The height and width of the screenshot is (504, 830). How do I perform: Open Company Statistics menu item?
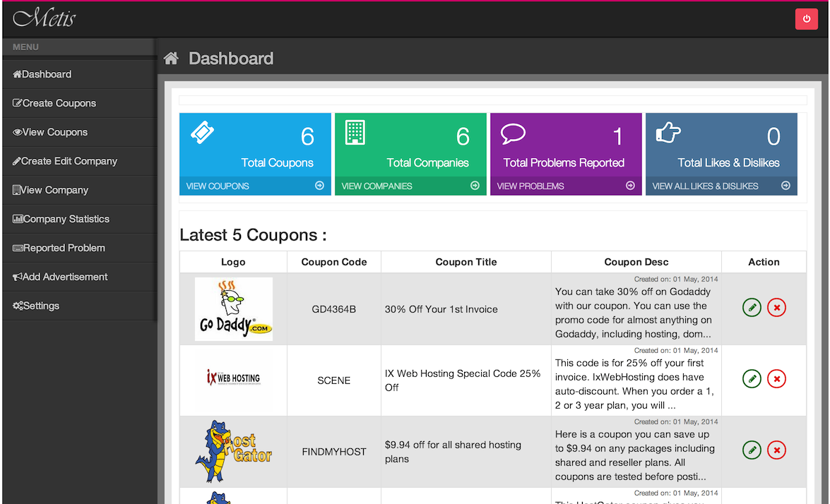(79, 219)
